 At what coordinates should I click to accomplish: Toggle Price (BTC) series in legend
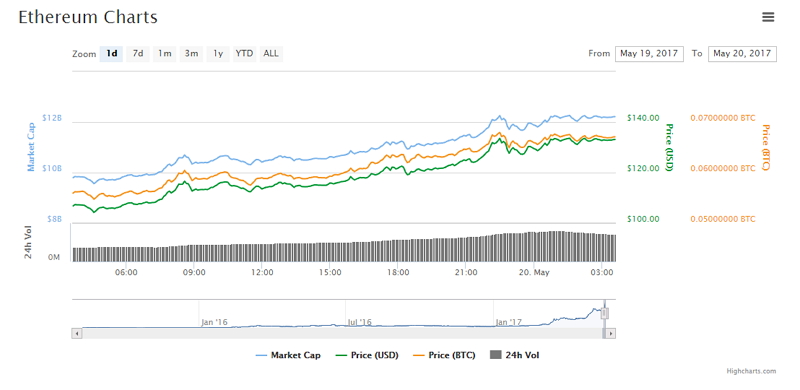(x=444, y=355)
